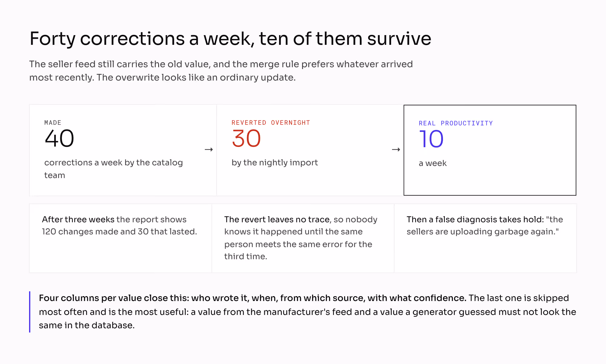The width and height of the screenshot is (606, 364).
Task: Click the "false diagnosis takes hold" note card
Action: [x=485, y=238]
